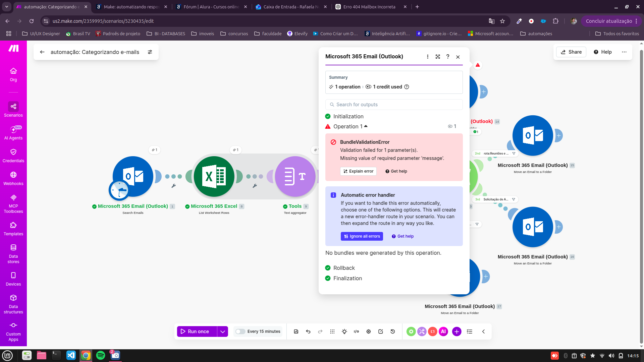Click Get help in Automatic error handler
644x362 pixels.
point(403,236)
